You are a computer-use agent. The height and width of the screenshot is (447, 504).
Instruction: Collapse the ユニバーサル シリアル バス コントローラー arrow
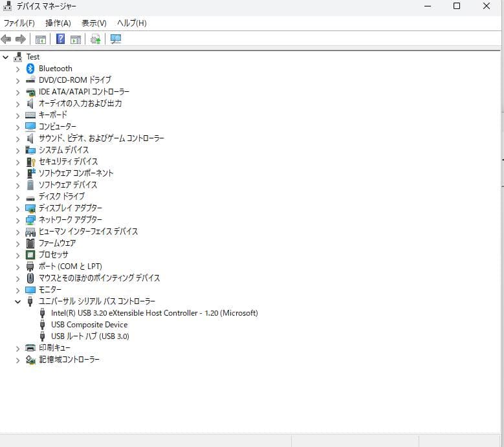[x=17, y=301]
